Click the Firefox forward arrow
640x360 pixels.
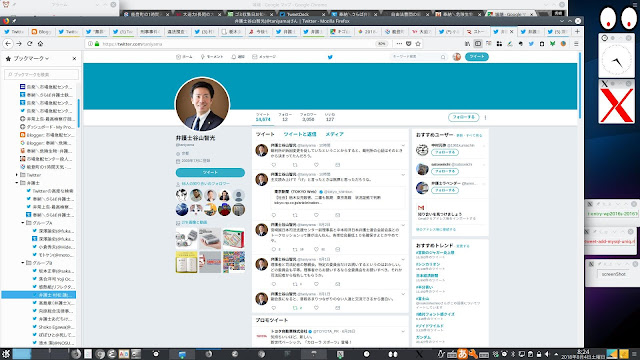pyautogui.click(x=19, y=44)
